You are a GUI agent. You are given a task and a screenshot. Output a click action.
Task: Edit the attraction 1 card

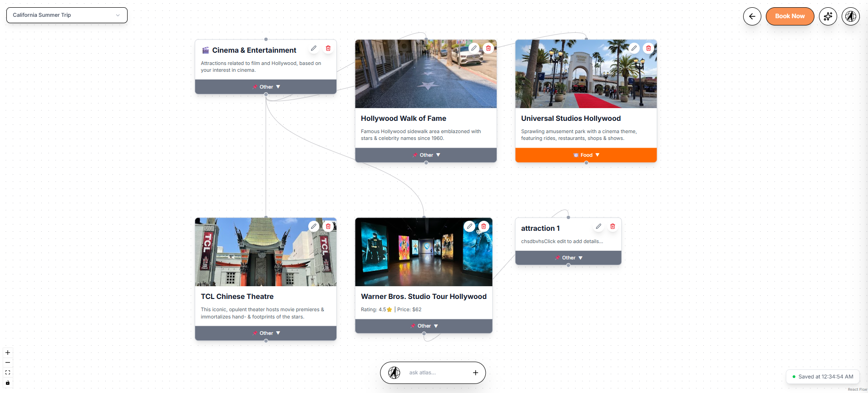(x=598, y=226)
